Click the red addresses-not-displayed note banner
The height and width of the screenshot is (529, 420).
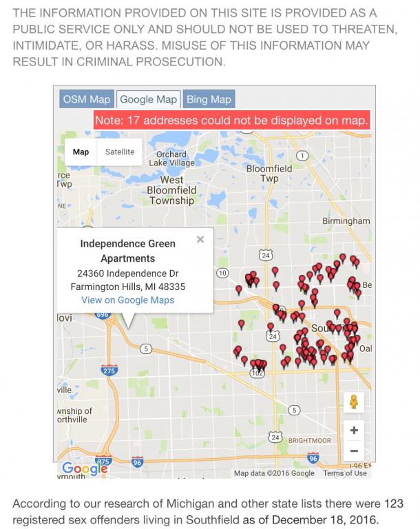[x=232, y=120]
